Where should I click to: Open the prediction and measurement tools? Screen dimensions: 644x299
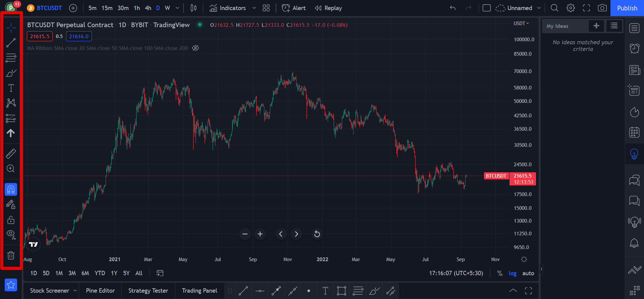click(x=11, y=118)
